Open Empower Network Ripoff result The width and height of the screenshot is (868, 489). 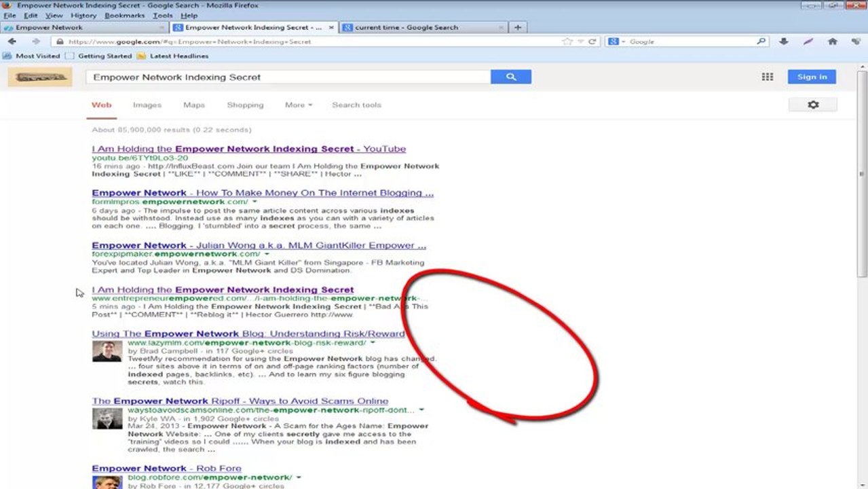(240, 401)
